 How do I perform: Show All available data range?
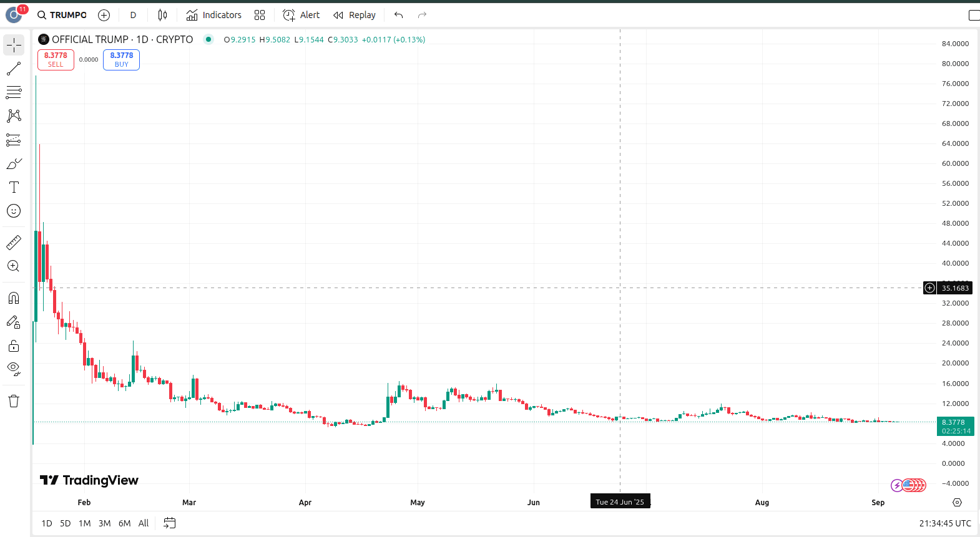144,523
